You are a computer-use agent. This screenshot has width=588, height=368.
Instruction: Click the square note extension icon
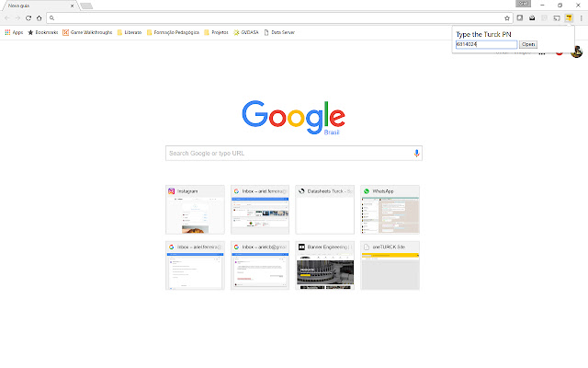[x=520, y=18]
